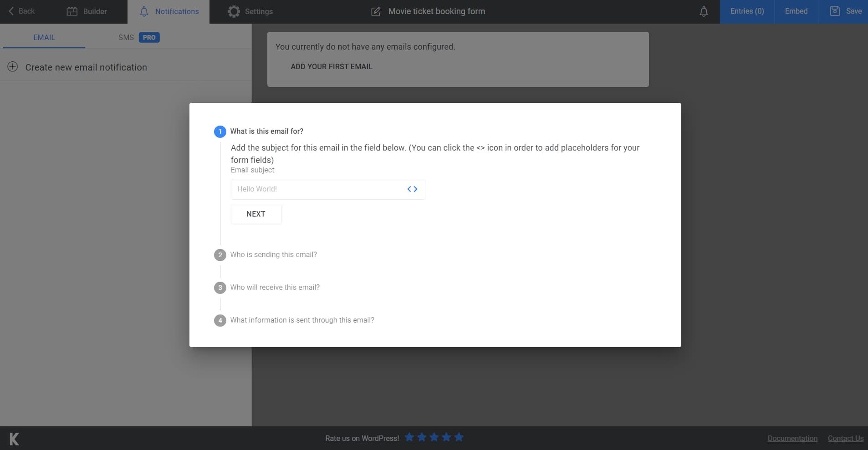
Task: Click the Email subject input field
Action: 319,189
